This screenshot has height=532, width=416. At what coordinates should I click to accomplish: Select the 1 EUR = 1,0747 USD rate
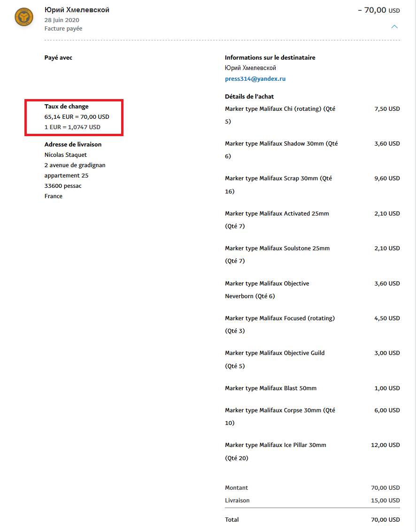72,127
